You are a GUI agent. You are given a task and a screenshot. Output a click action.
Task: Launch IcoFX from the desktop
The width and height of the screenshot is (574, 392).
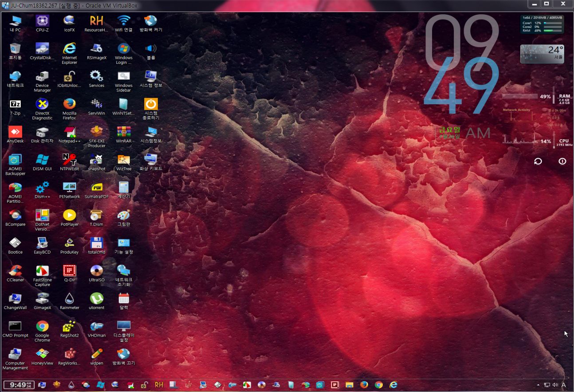coord(69,24)
